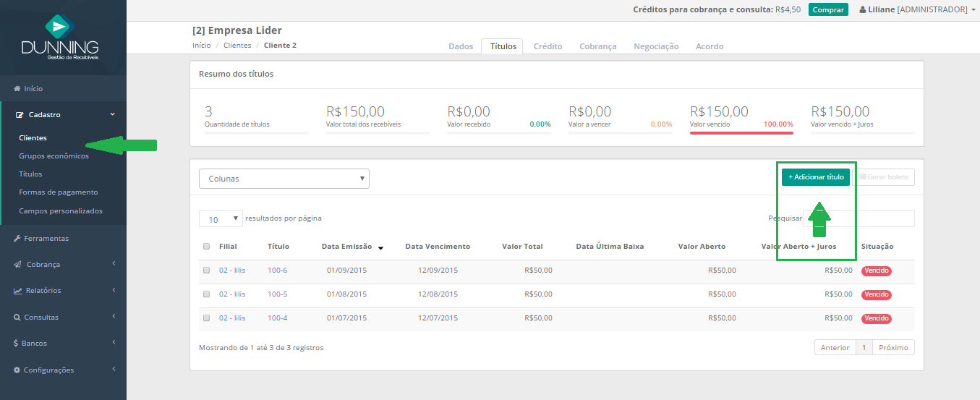The height and width of the screenshot is (400, 980).
Task: Expand the Consultas sidebar chevron
Action: tap(114, 316)
